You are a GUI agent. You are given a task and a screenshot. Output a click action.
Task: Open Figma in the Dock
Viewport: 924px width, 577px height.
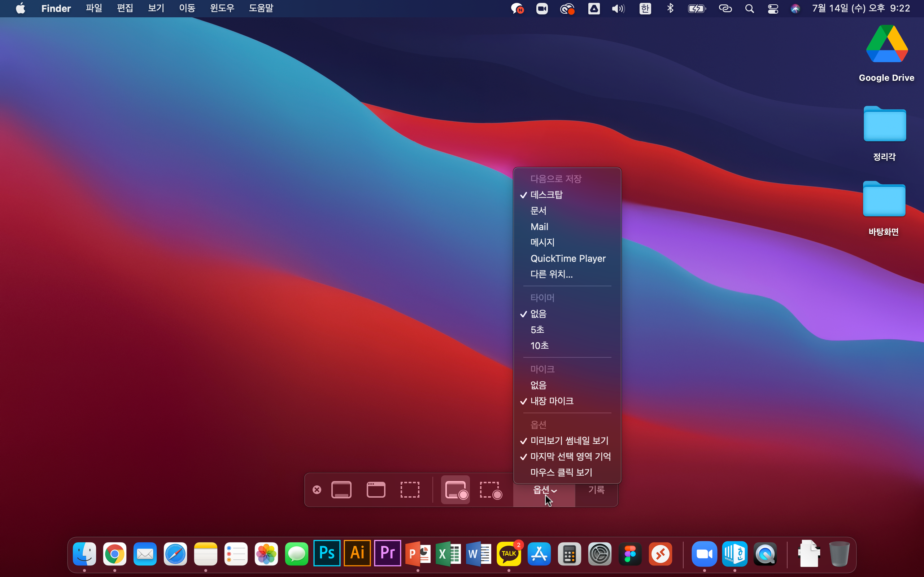(630, 554)
